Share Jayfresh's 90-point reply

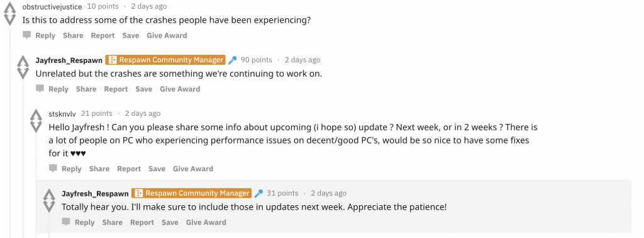[86, 89]
